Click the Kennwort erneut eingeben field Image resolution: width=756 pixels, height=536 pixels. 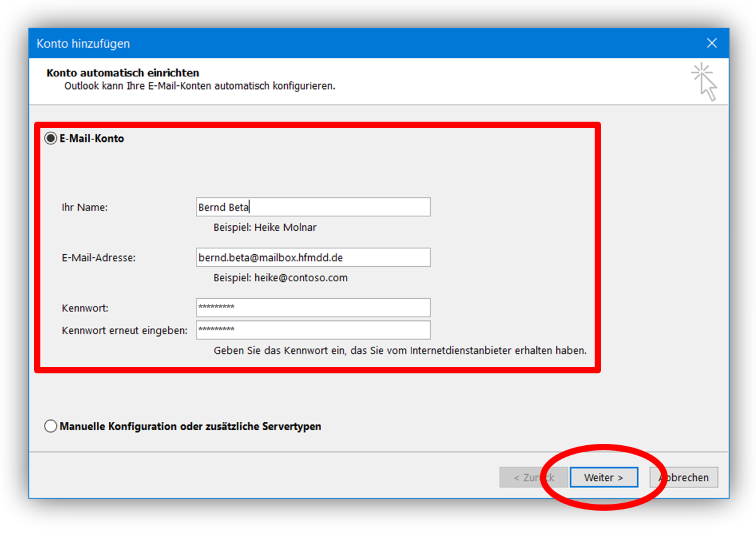[x=313, y=330]
